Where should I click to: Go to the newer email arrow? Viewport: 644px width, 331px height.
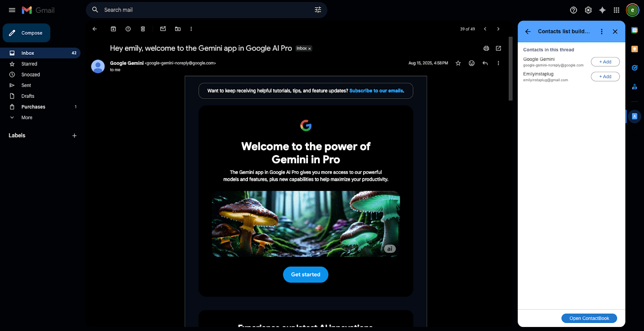[485, 29]
